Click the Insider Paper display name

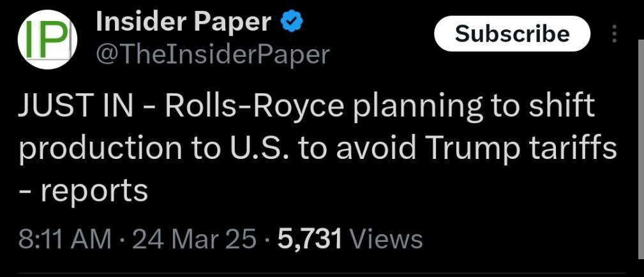pos(184,22)
